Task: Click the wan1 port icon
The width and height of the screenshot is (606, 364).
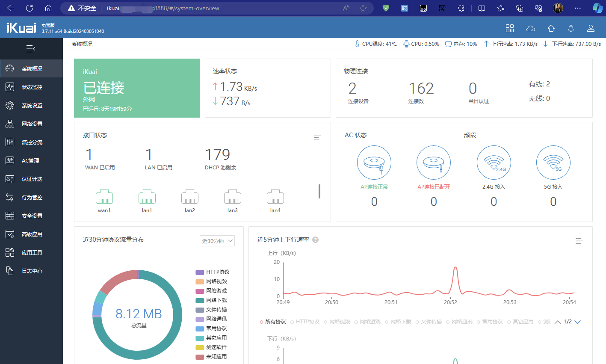Action: click(x=104, y=197)
